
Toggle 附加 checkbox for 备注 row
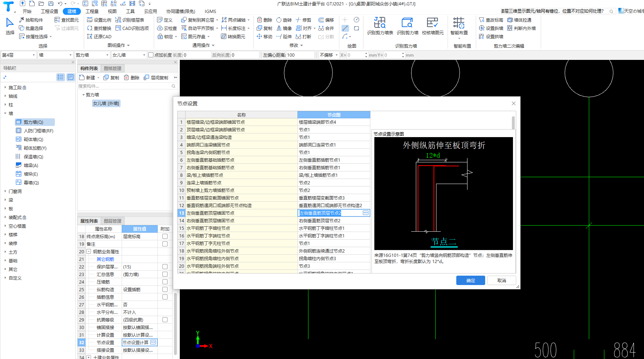[165, 244]
